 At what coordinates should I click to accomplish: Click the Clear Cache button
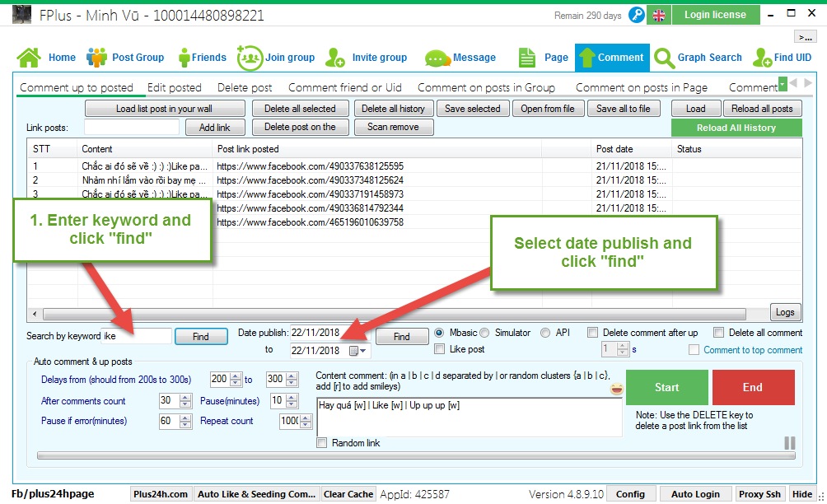pos(348,494)
